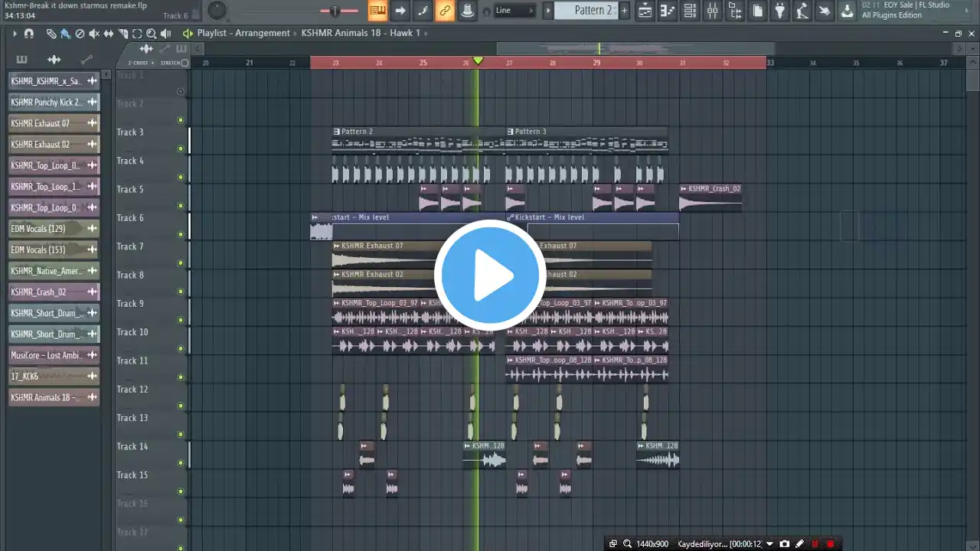This screenshot has height=551, width=980.
Task: Toggle playlist snap magnet
Action: coord(29,34)
